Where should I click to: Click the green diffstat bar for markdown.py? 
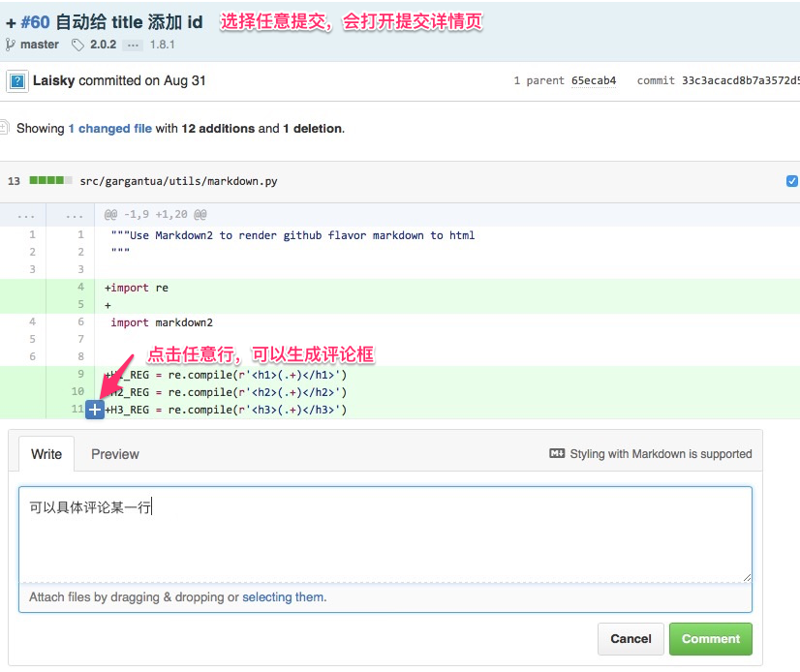coord(50,181)
